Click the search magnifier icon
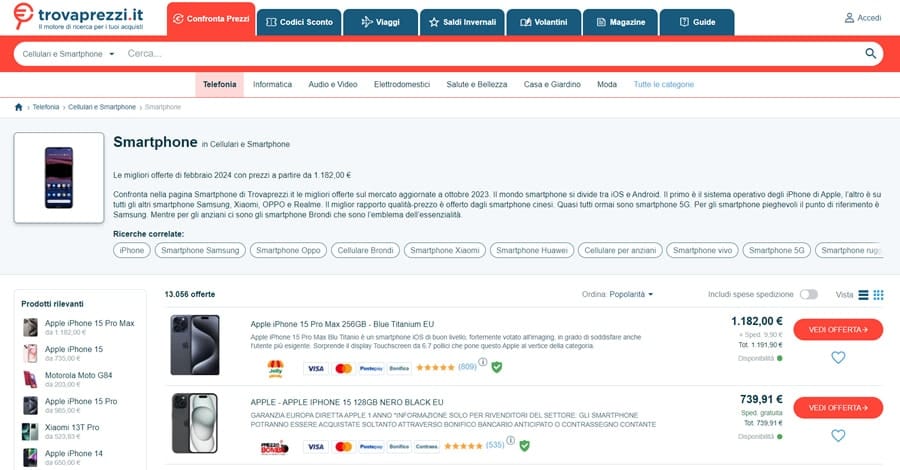 (870, 53)
